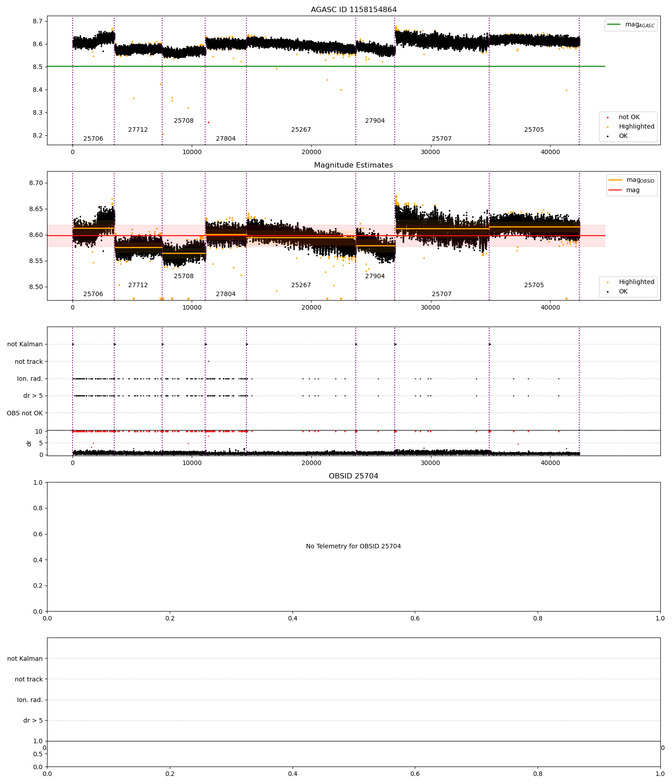Click label 25705 in the Magnitude Estimates plot

click(x=534, y=285)
